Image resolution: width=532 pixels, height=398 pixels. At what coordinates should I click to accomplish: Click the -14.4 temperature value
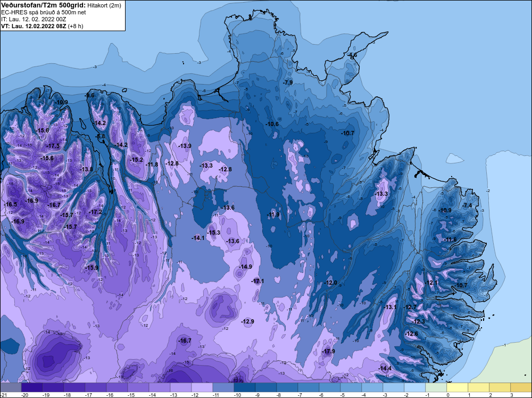(x=385, y=369)
